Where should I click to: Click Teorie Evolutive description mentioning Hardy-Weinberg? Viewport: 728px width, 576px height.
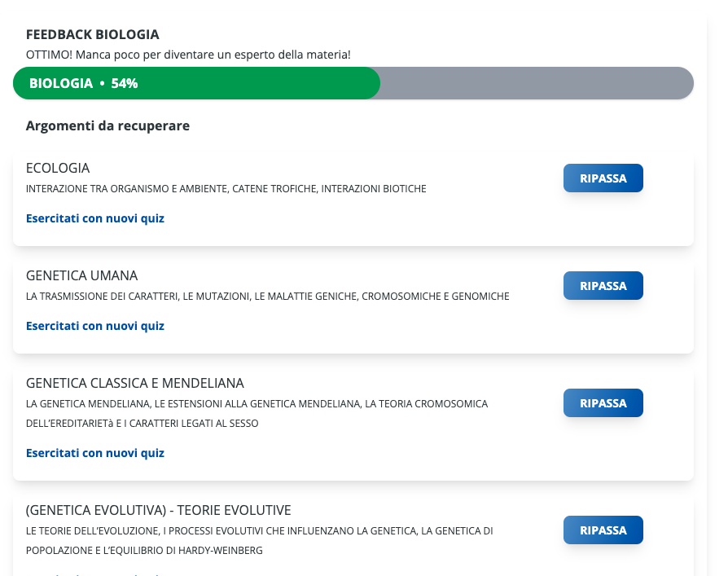(x=259, y=541)
